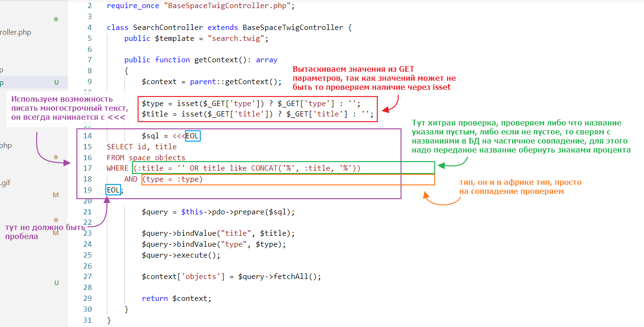The height and width of the screenshot is (327, 644).
Task: Select the .gif file in explorer
Action: (x=5, y=182)
